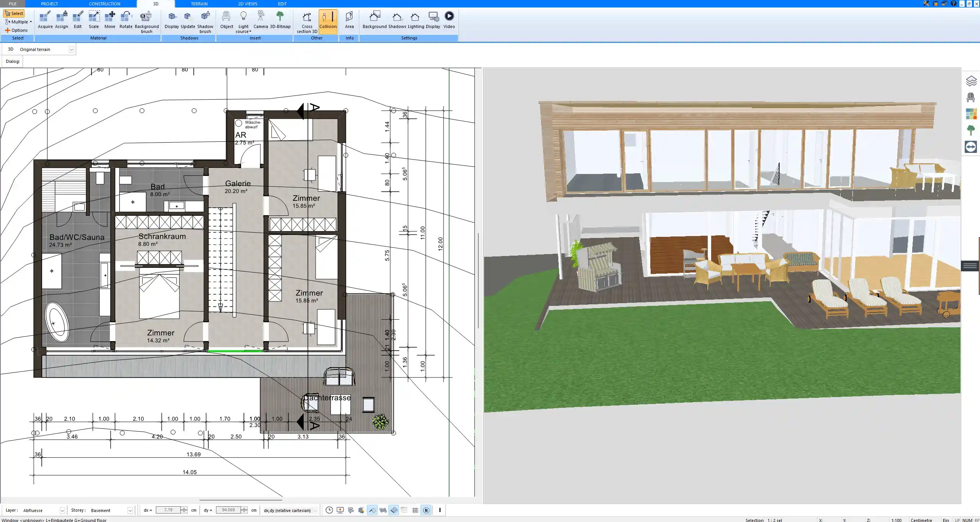Open the materials palette icon in sidebar

click(971, 114)
